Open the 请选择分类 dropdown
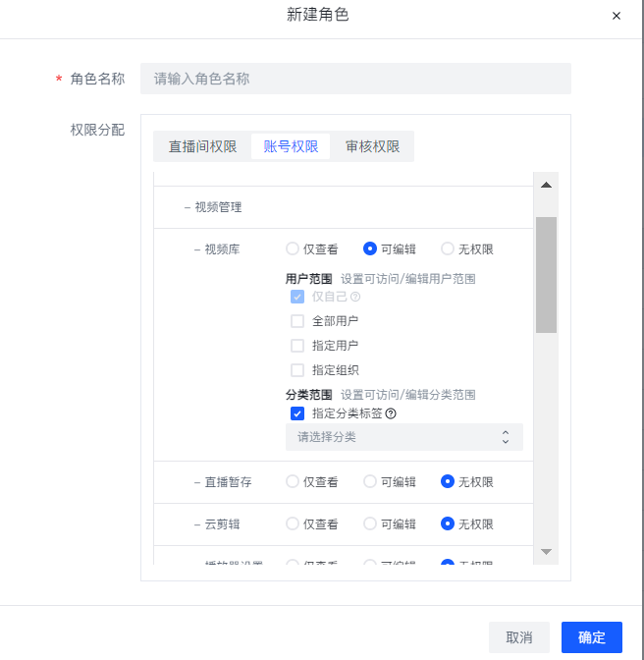Screen dimensions: 644x660 pyautogui.click(x=403, y=437)
